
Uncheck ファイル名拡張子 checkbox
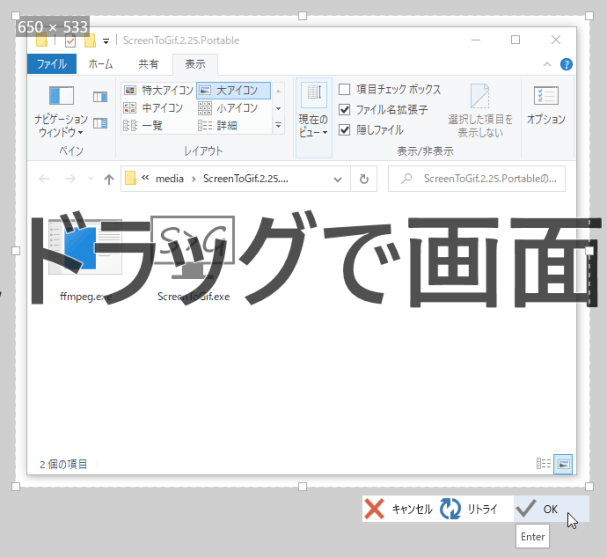coord(344,110)
